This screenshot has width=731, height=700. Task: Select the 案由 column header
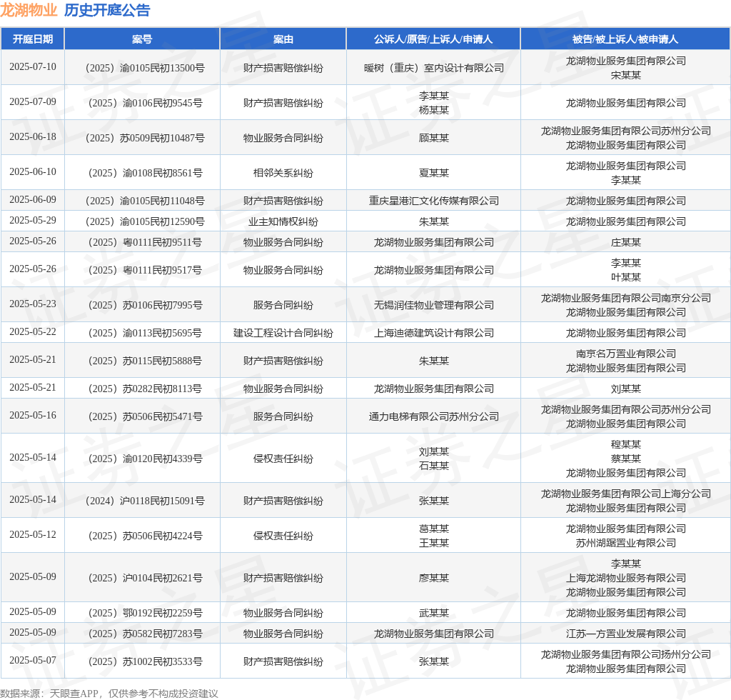pos(283,39)
